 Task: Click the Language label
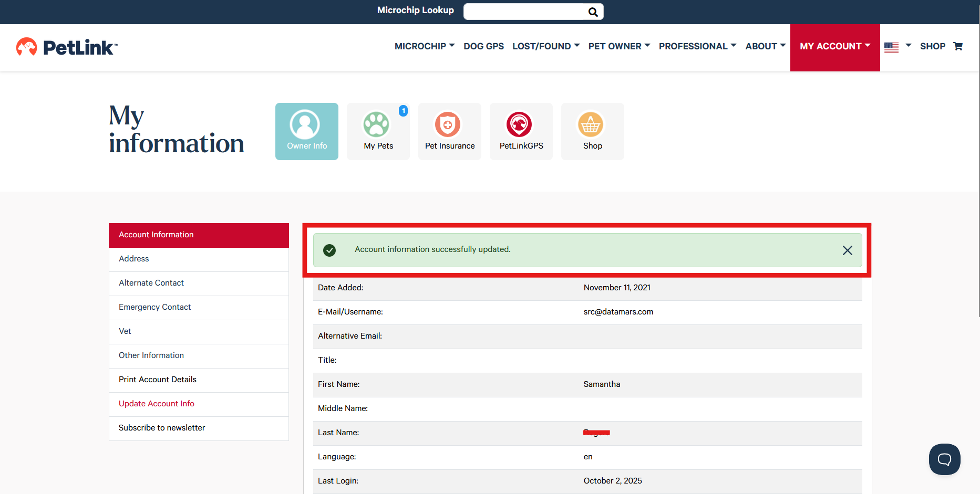coord(337,457)
